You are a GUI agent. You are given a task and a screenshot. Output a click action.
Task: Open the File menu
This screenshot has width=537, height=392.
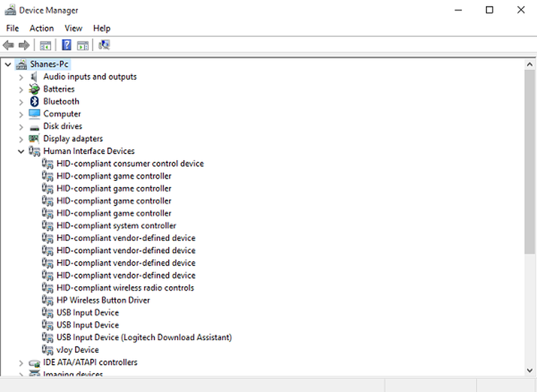tap(12, 28)
